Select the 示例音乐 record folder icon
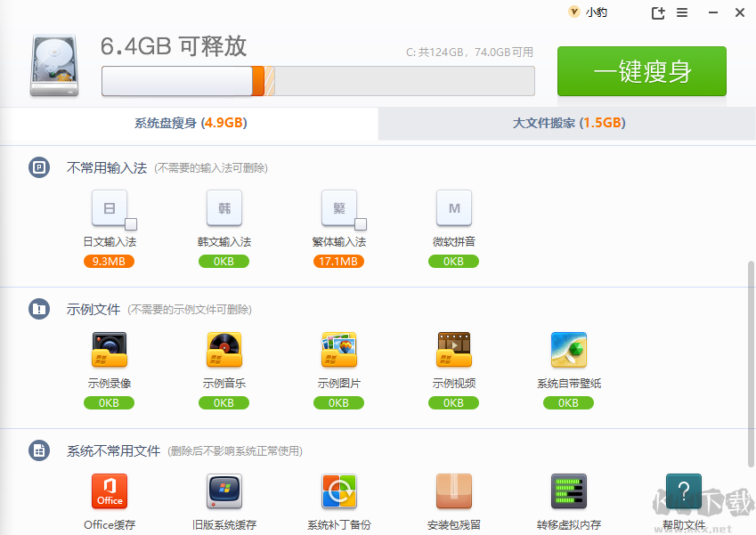Screen dimensions: 756x535 pyautogui.click(x=224, y=350)
